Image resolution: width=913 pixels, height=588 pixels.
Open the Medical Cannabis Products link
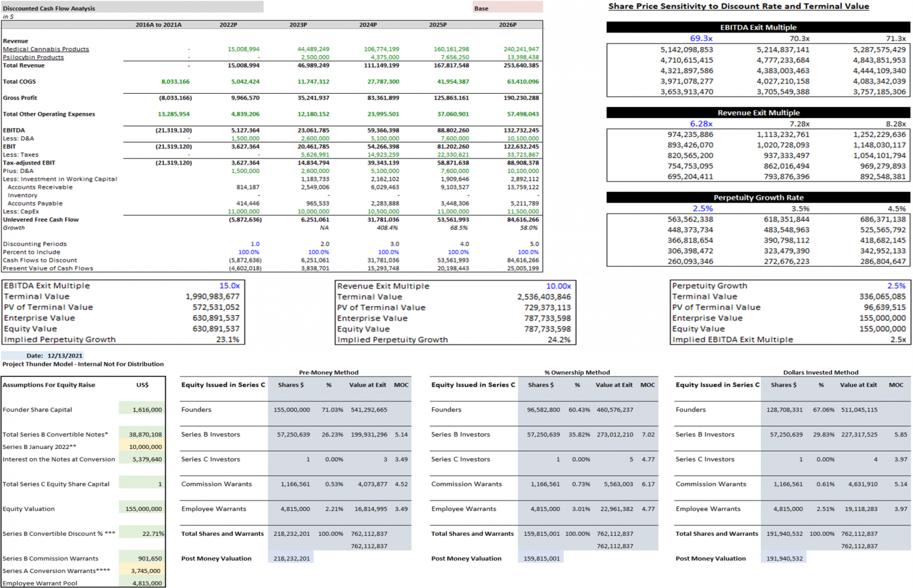[46, 49]
